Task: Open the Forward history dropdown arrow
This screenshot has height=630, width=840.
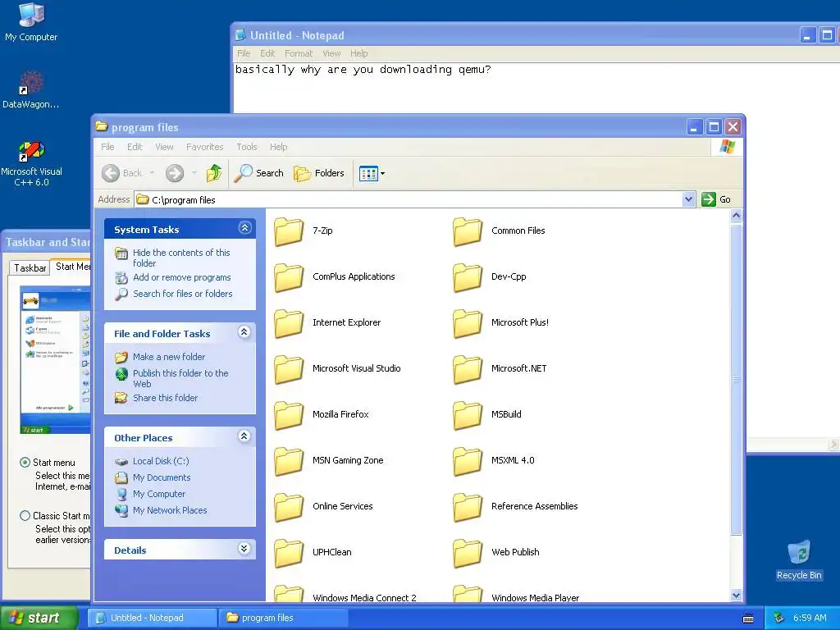Action: [194, 173]
